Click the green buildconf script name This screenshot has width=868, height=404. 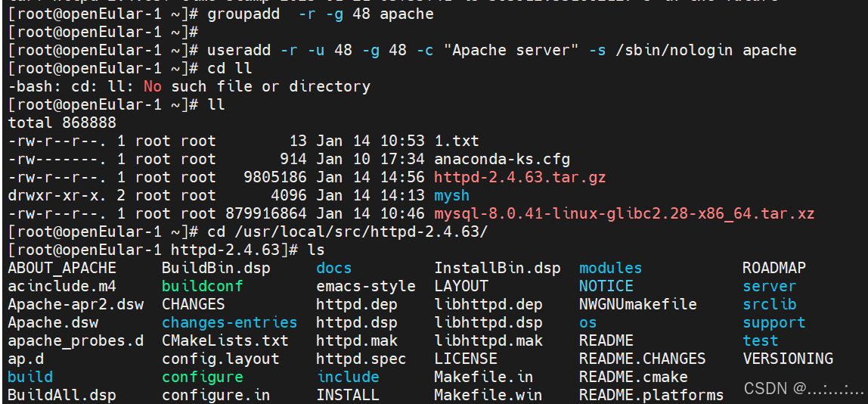coord(202,286)
